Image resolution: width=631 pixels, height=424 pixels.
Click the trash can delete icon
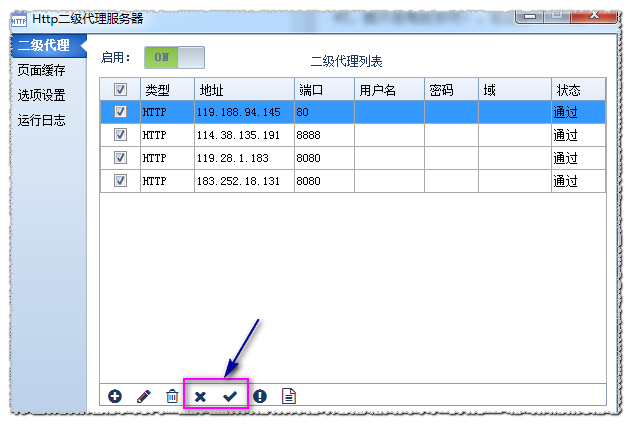(x=172, y=396)
